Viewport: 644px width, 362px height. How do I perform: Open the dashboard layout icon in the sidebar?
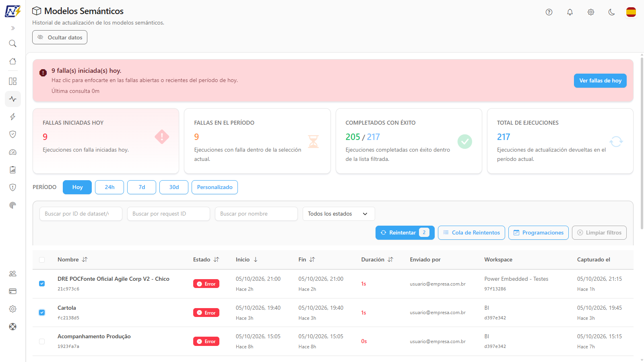tap(13, 81)
